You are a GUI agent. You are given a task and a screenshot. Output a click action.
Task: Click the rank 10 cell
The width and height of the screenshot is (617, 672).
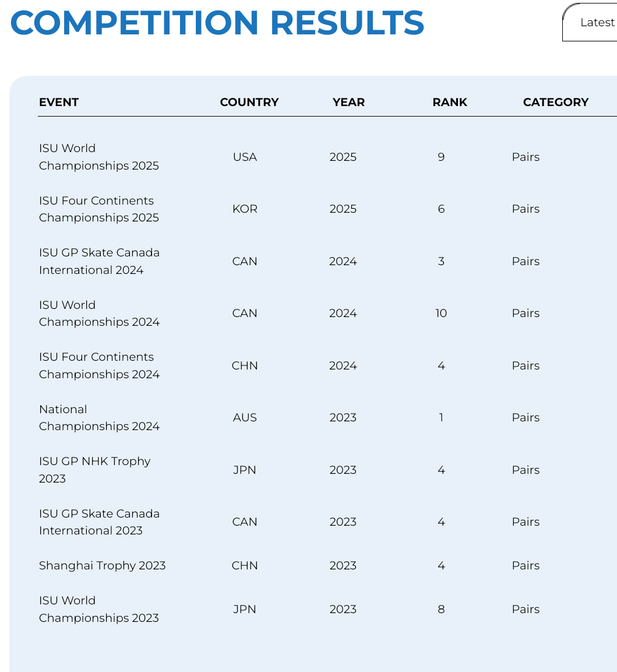click(441, 313)
